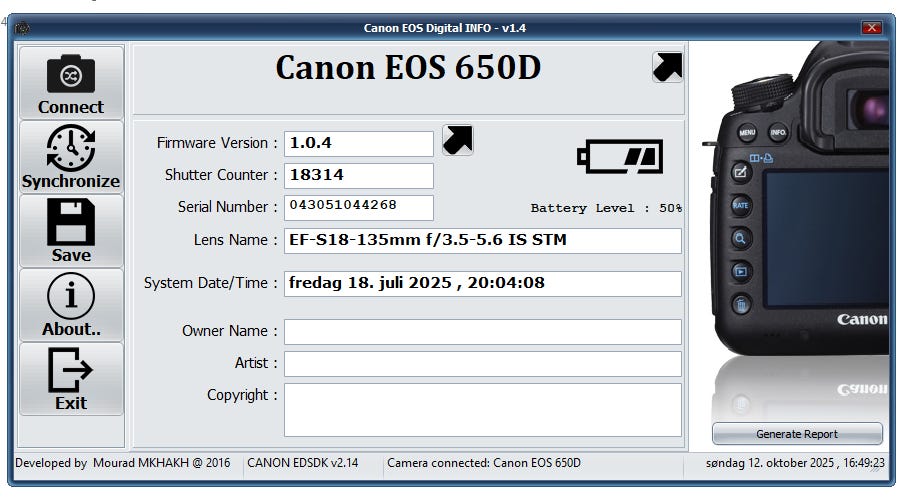The width and height of the screenshot is (904, 498).
Task: Focus the System Date/Time field
Action: (x=483, y=284)
